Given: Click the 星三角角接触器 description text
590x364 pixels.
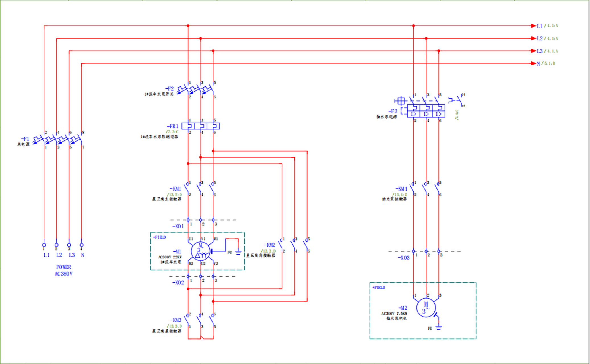Looking at the screenshot, I should (261, 256).
